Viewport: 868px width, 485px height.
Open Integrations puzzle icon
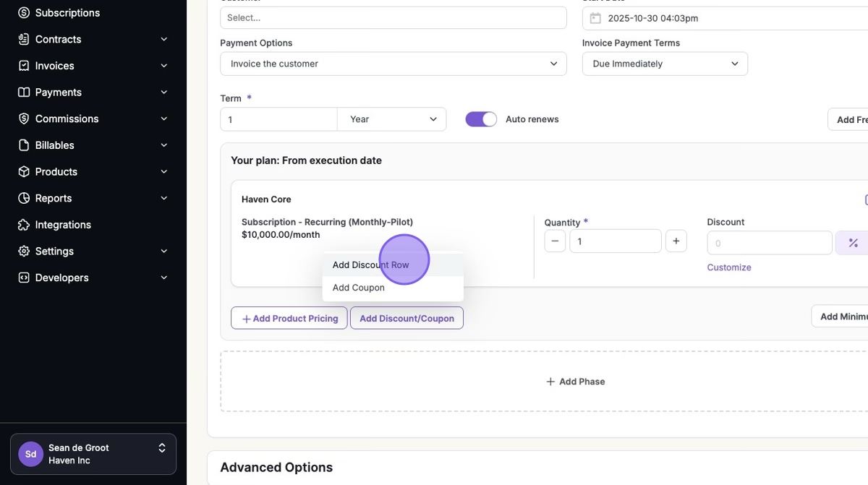[x=24, y=225]
